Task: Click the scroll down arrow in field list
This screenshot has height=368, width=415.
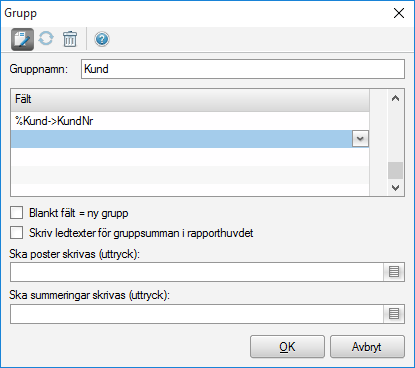Action: coord(395,188)
